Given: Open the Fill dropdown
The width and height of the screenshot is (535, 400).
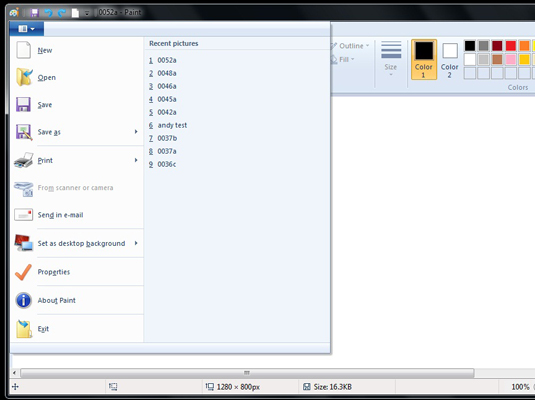Looking at the screenshot, I should (x=343, y=59).
